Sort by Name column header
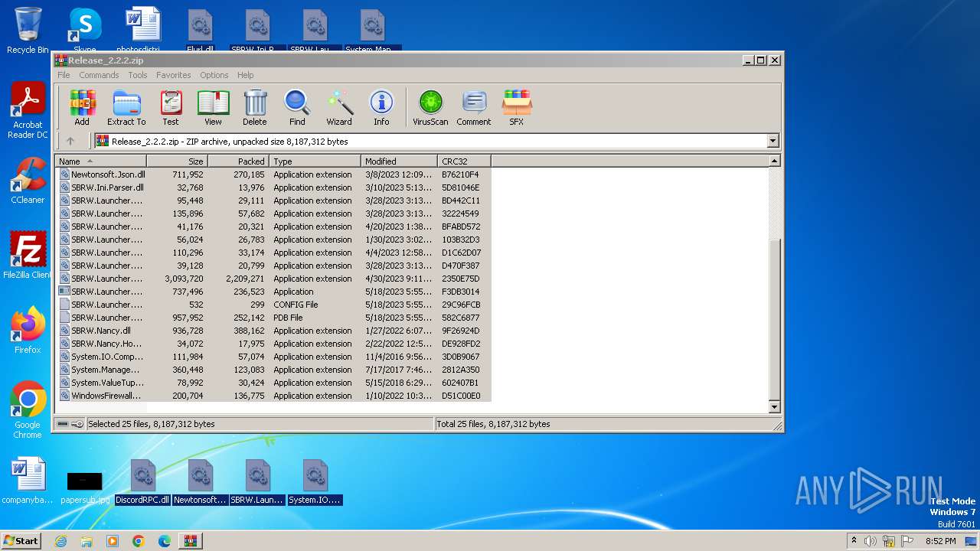 click(x=101, y=161)
